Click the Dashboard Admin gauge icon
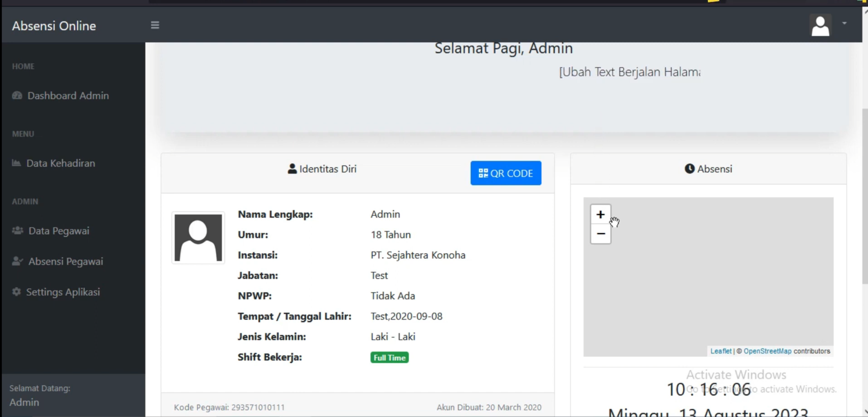The height and width of the screenshot is (417, 868). (17, 95)
